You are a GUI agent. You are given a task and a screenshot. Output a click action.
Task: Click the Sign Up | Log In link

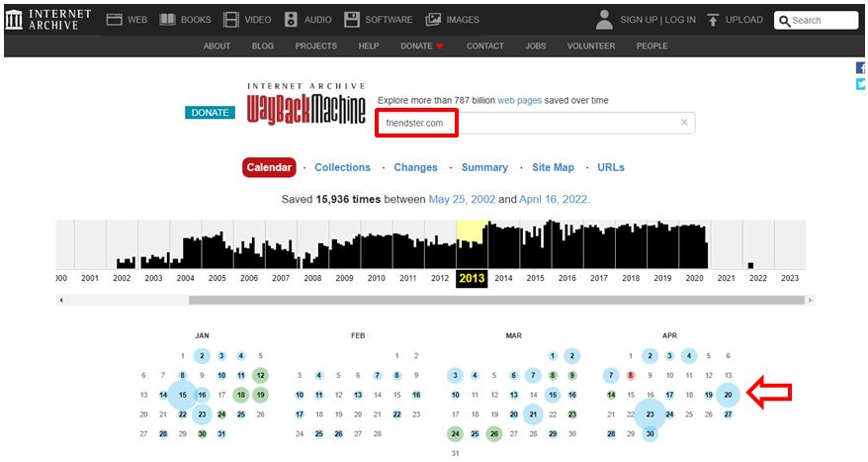657,20
